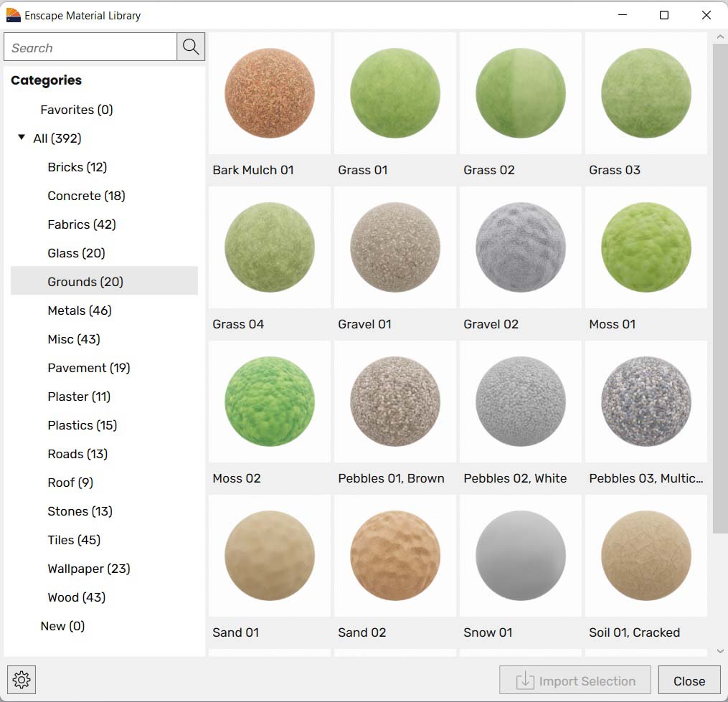Select All (392) category
The height and width of the screenshot is (702, 728).
click(x=57, y=138)
